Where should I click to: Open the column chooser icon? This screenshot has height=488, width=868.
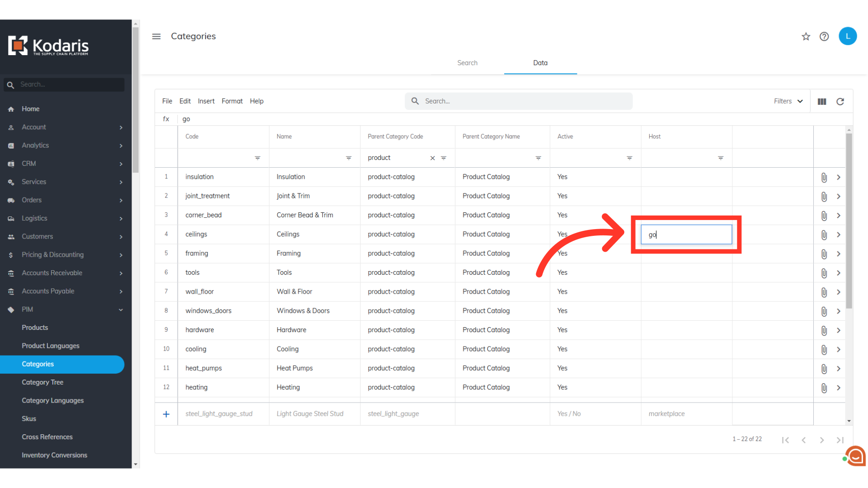pyautogui.click(x=822, y=102)
